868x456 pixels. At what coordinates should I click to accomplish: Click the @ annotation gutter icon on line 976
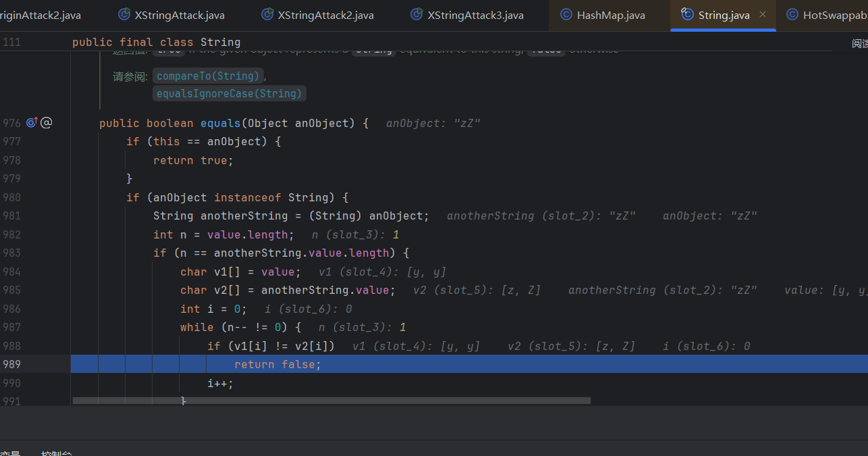(x=46, y=123)
